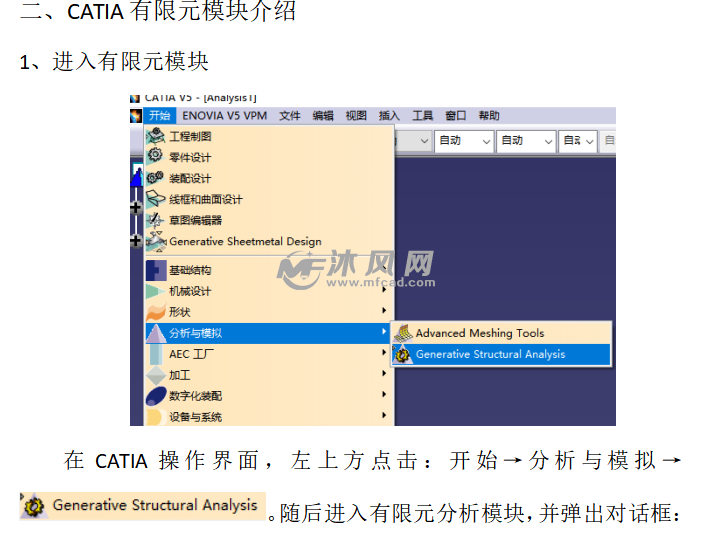Viewport: 713px width, 541px height.
Task: Open the 编辑 menu
Action: click(323, 115)
